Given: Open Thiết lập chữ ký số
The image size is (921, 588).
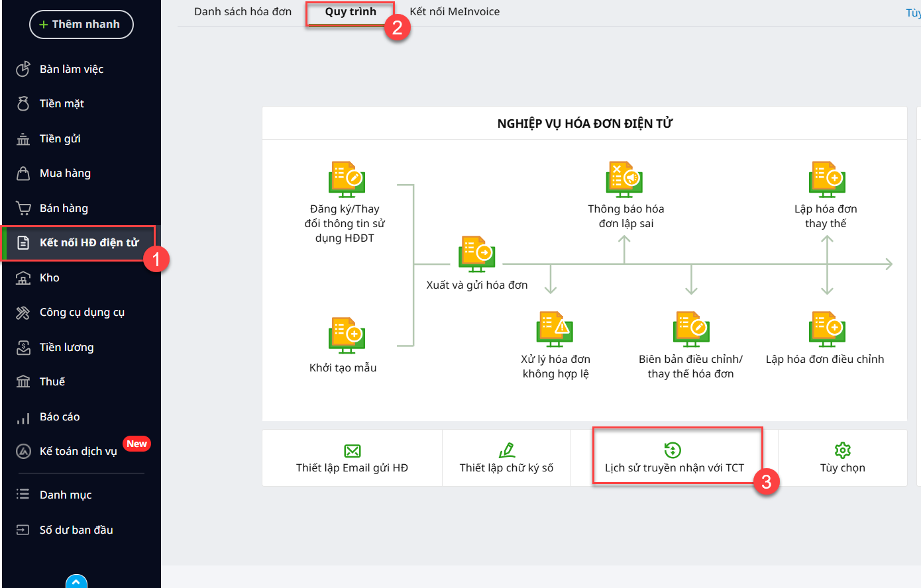Looking at the screenshot, I should (x=506, y=458).
